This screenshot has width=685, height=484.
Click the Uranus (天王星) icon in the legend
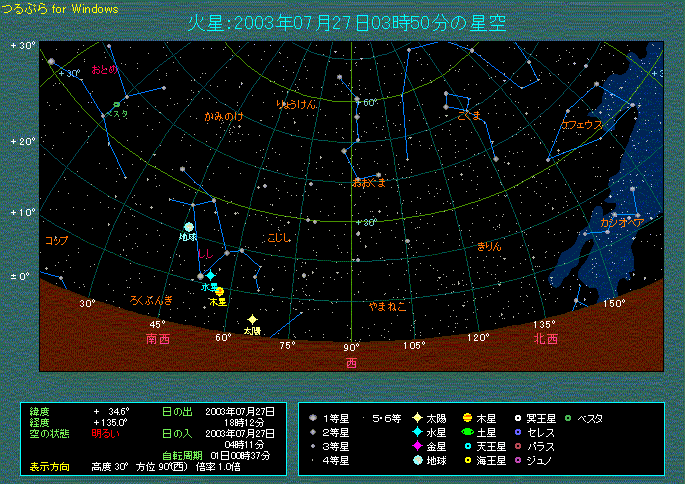[x=467, y=446]
